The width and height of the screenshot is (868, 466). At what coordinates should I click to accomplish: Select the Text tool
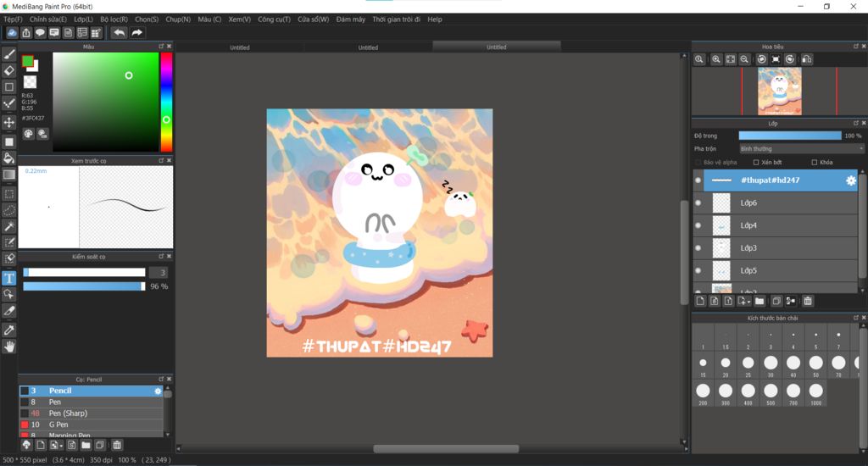tap(8, 278)
